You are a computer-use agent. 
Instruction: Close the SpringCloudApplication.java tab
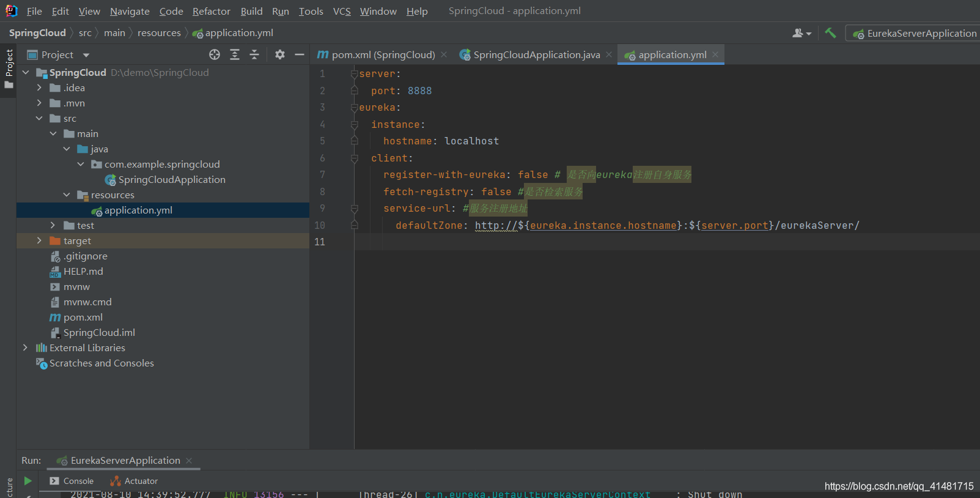pos(609,54)
